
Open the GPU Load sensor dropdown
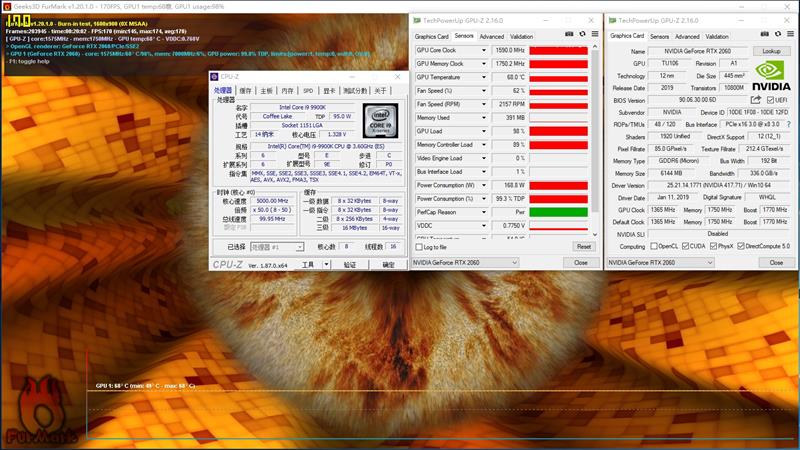(484, 131)
